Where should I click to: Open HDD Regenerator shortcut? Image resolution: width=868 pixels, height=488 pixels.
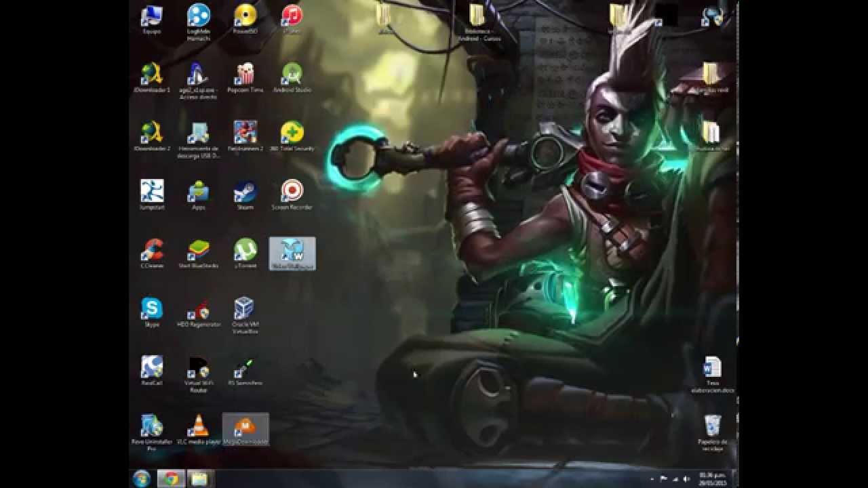click(x=199, y=312)
